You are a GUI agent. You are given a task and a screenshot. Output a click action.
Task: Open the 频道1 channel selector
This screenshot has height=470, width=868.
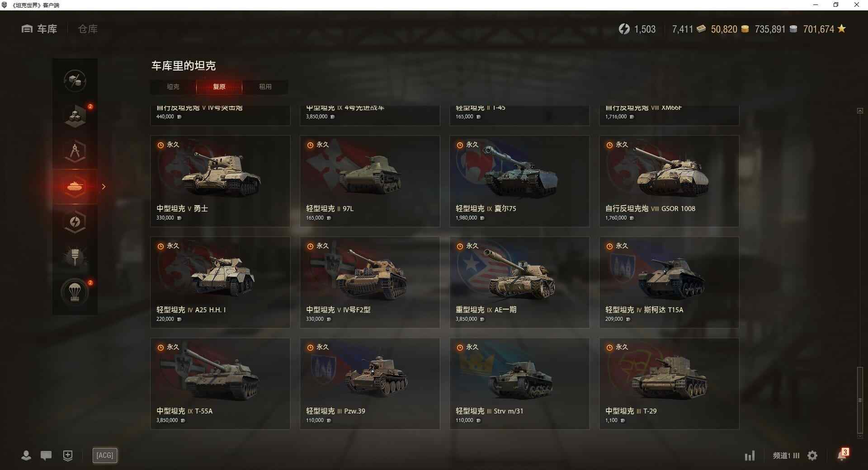(786, 456)
